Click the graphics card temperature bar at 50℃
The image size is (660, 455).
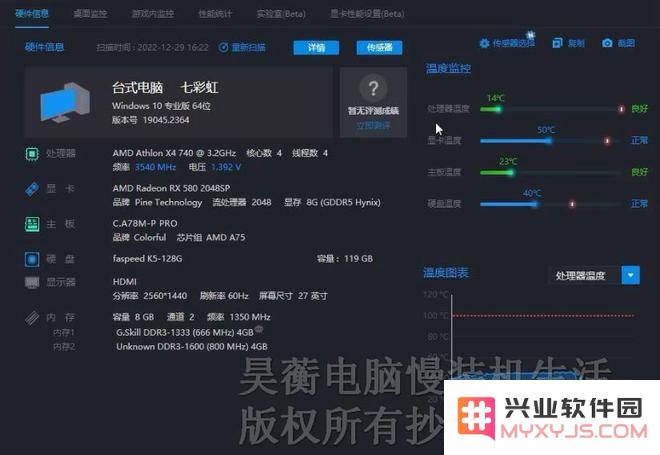click(551, 141)
